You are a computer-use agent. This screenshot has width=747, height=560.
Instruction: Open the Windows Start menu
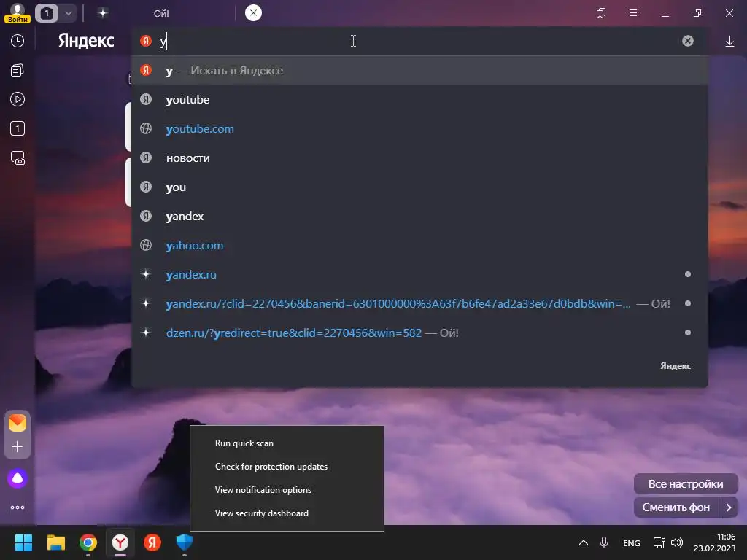(23, 542)
